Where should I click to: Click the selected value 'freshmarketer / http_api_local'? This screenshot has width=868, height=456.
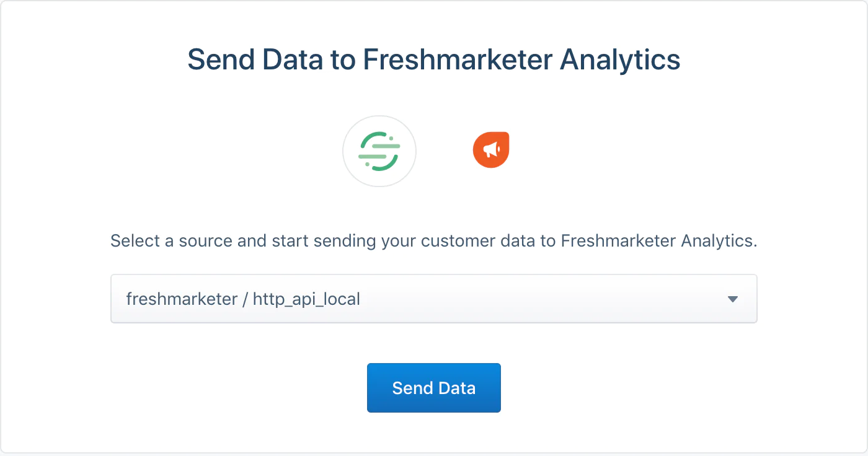coord(243,299)
